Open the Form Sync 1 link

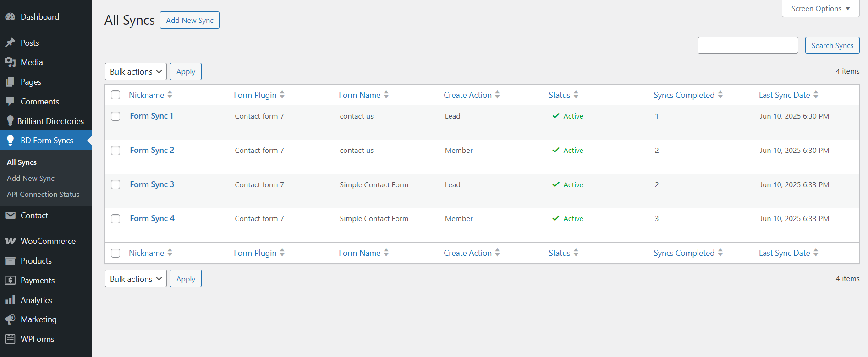click(x=151, y=116)
